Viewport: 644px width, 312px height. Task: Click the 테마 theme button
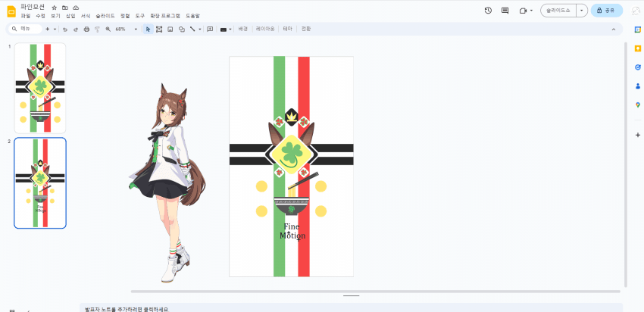click(x=287, y=29)
